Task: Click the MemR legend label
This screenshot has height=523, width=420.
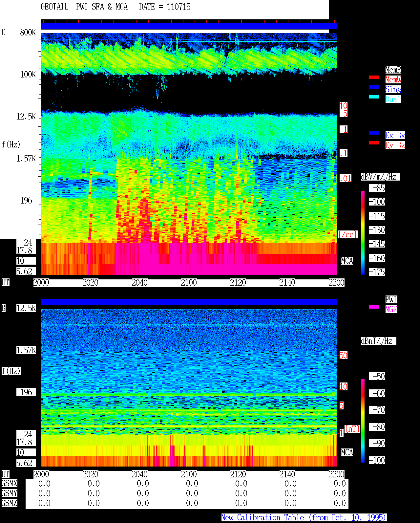Action: click(x=393, y=70)
